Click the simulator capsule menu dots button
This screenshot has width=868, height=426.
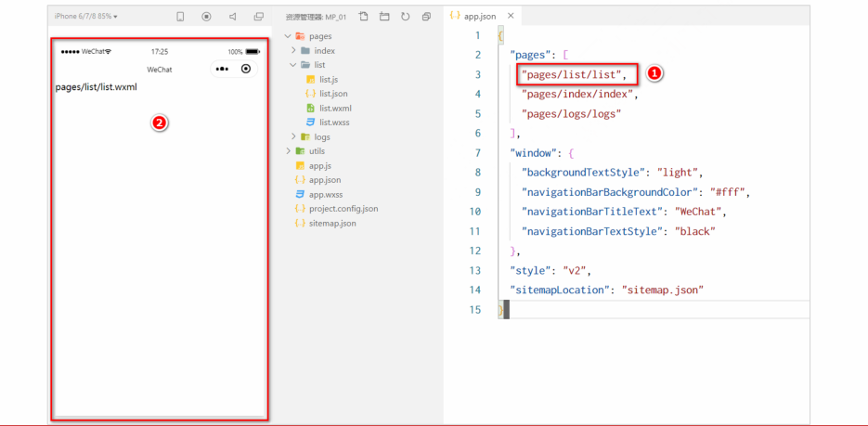[222, 70]
